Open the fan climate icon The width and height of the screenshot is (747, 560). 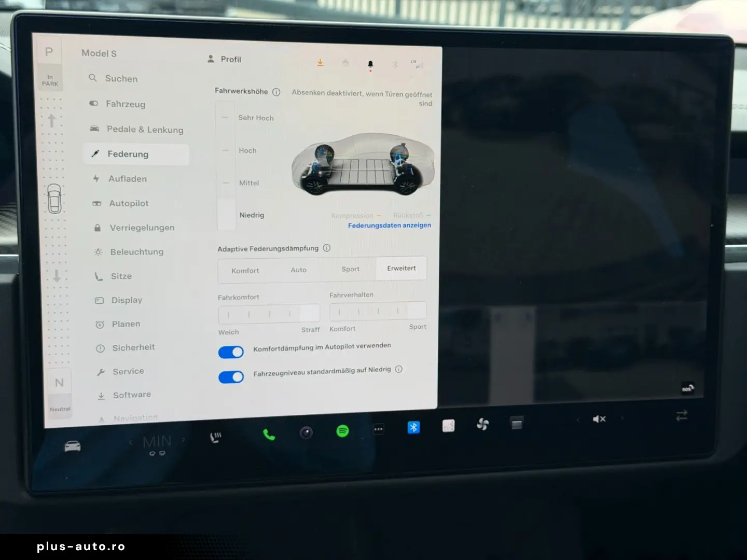click(x=483, y=425)
